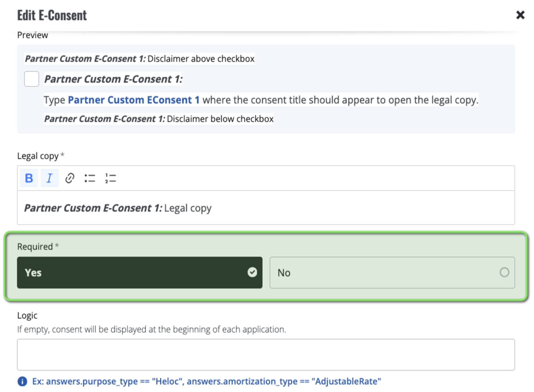Click the Edit E-Consent dialog title

click(x=52, y=15)
